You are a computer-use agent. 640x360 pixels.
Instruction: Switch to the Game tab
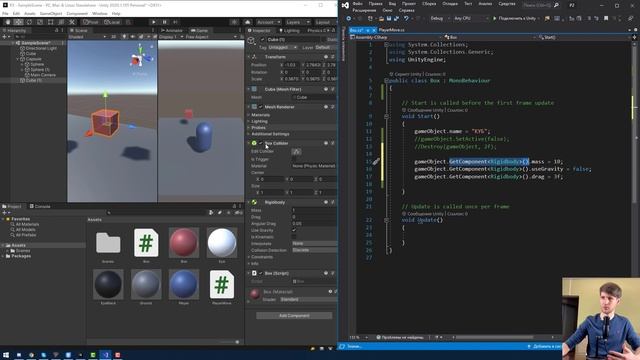coord(200,31)
